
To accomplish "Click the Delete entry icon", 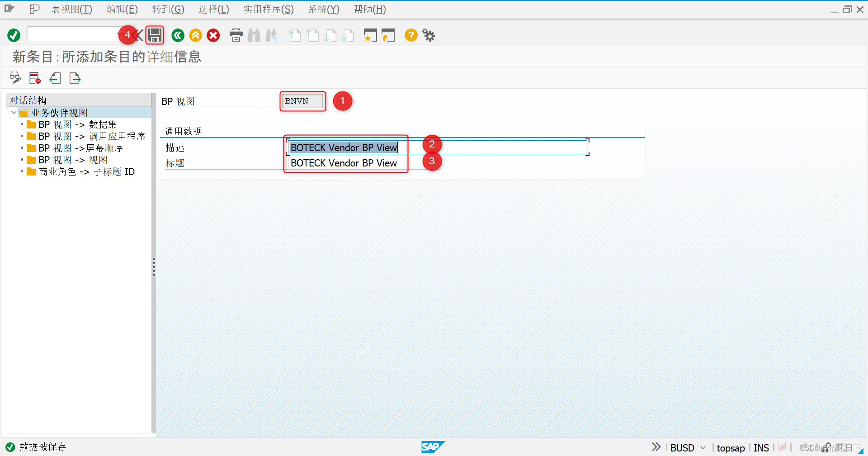I will [35, 78].
